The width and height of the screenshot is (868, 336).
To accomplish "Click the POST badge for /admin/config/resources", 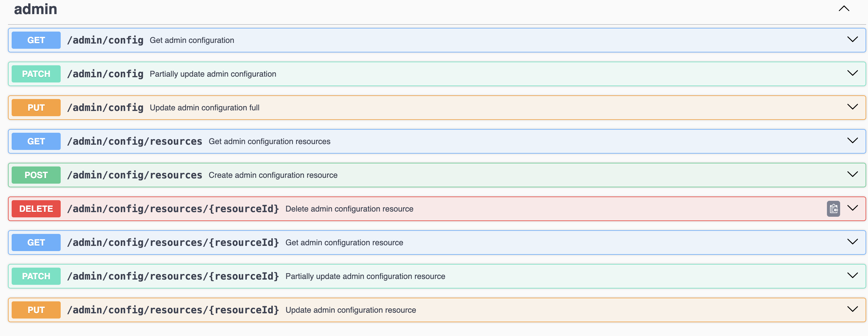I will pyautogui.click(x=36, y=175).
